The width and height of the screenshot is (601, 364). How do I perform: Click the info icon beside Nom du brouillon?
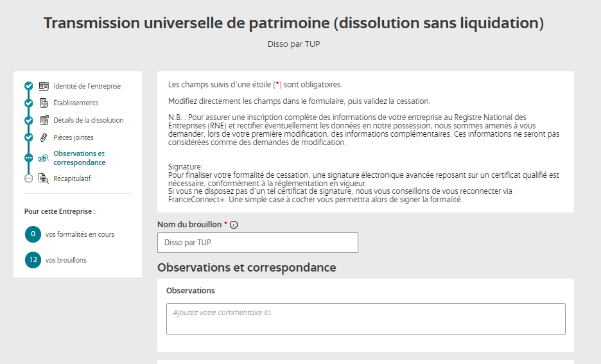click(234, 225)
